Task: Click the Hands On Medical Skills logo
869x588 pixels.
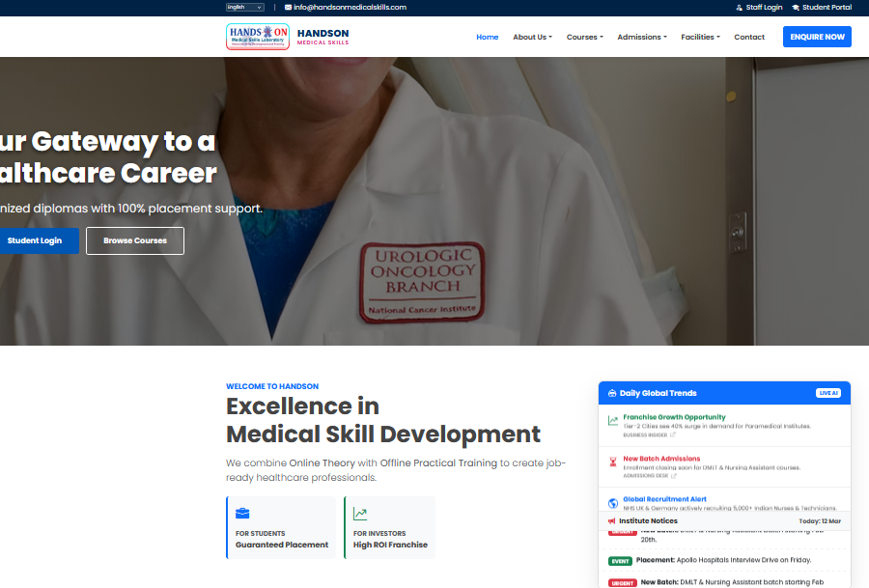Action: (x=258, y=37)
